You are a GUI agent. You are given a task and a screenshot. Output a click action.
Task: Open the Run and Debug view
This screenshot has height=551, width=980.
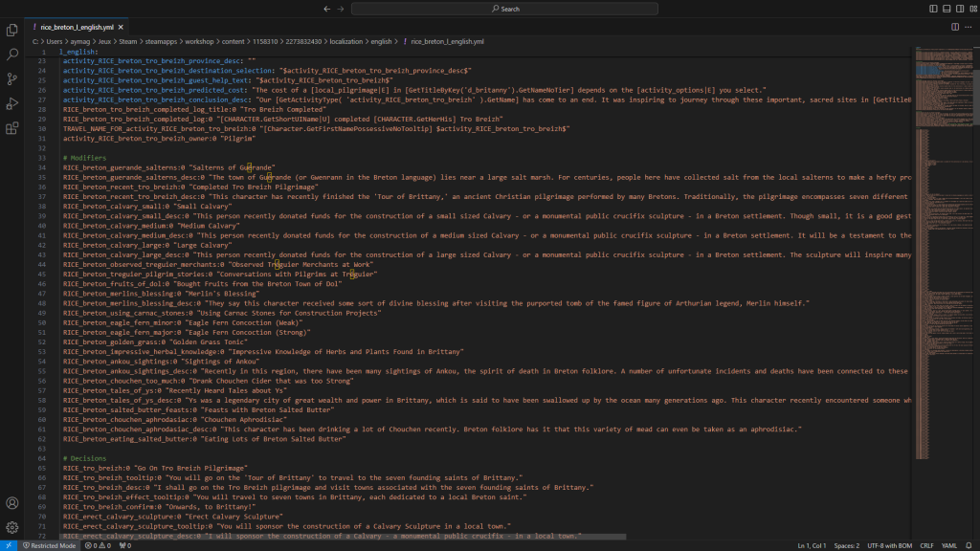tap(12, 103)
